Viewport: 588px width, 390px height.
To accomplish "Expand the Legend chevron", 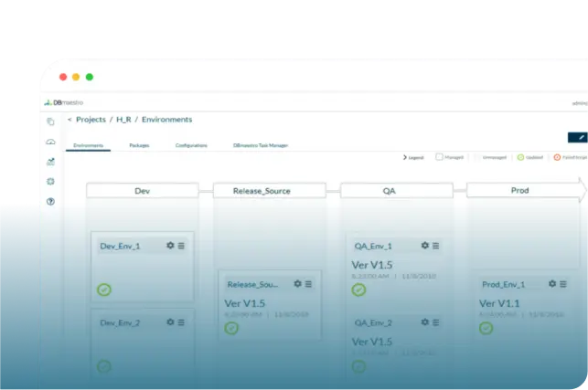I will click(405, 157).
